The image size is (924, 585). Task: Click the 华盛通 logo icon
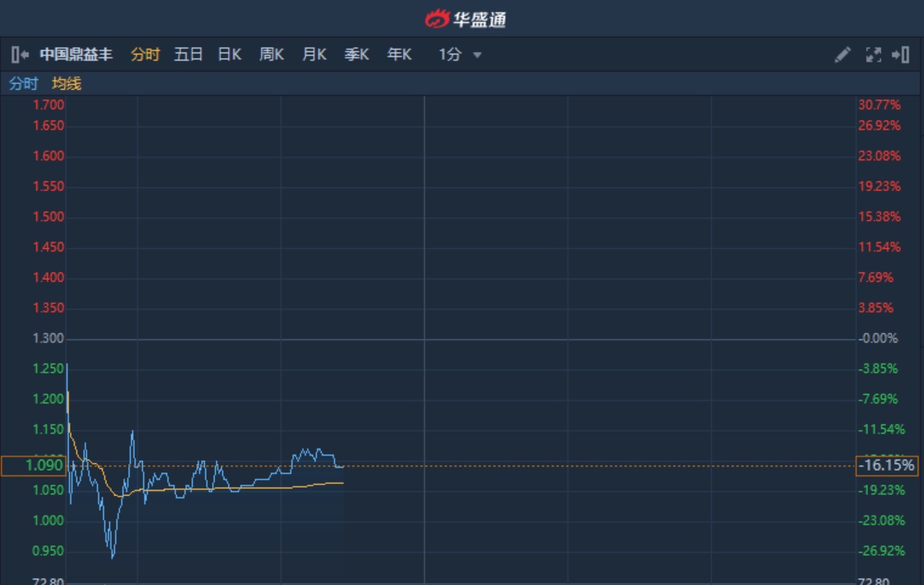[x=438, y=18]
